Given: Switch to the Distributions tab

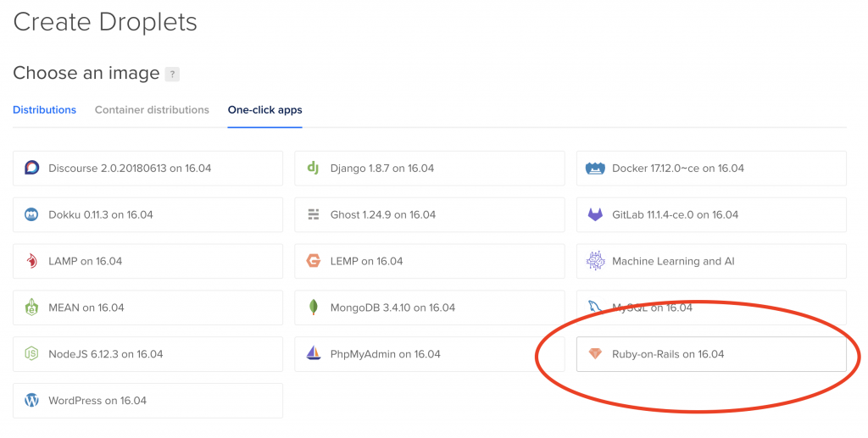Looking at the screenshot, I should pyautogui.click(x=44, y=109).
